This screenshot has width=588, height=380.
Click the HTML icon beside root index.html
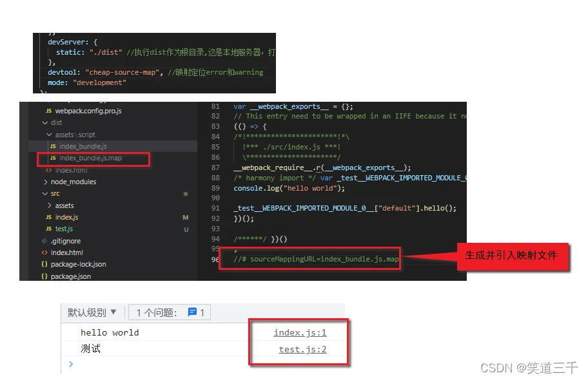coord(44,252)
